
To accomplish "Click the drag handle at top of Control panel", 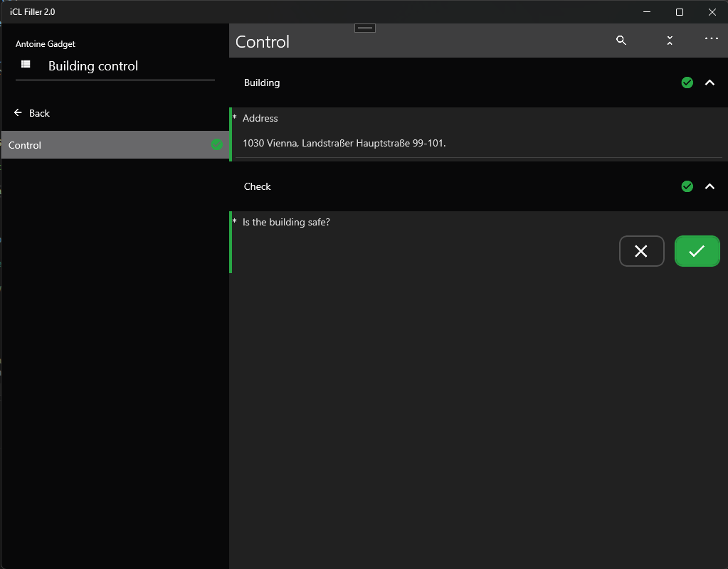I will (365, 28).
